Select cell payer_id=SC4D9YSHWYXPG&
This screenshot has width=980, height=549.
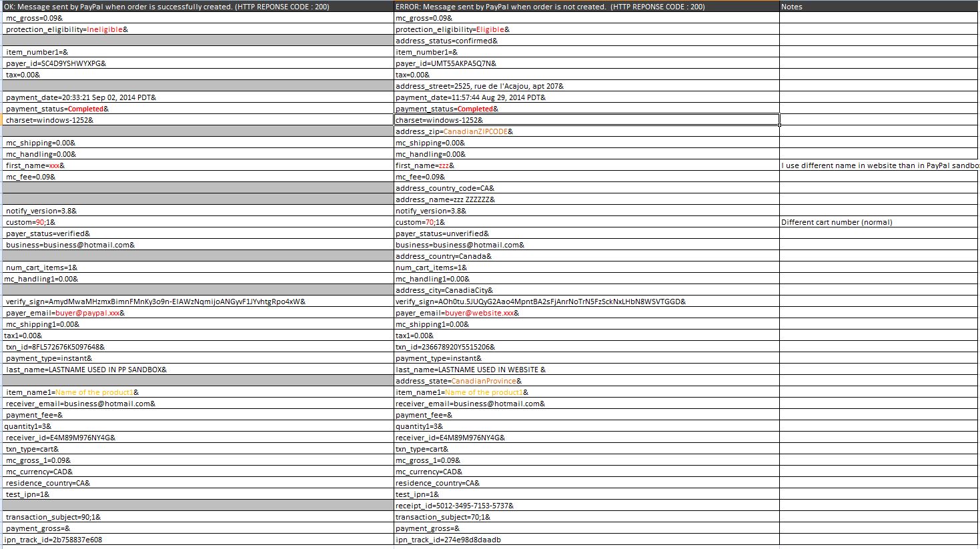coord(198,63)
